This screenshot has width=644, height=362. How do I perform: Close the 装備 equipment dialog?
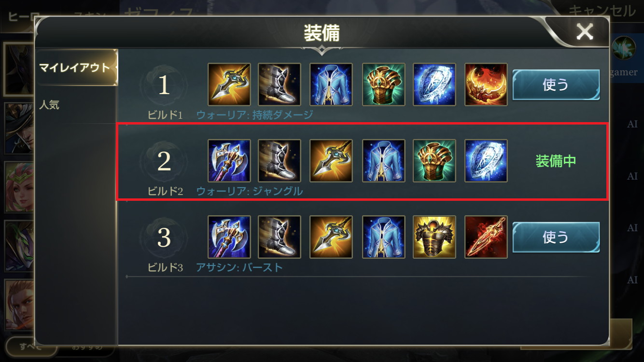[x=585, y=32]
